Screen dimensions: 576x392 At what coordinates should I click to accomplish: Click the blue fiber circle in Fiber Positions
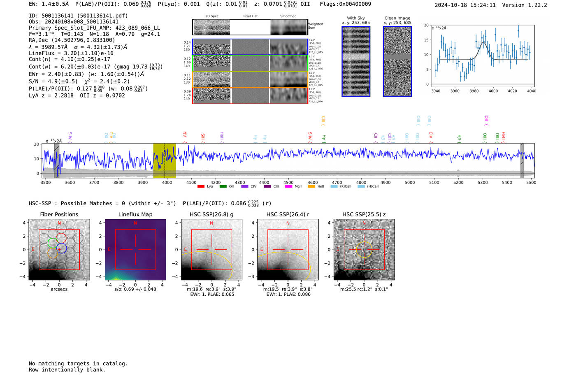62,248
